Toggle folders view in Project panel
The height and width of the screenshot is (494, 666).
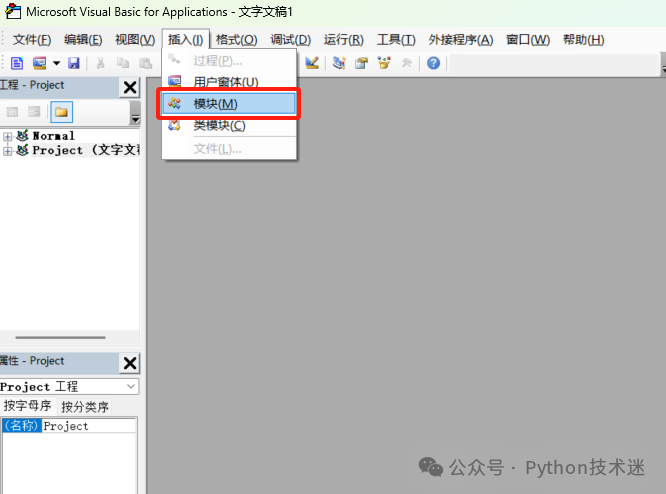tap(61, 112)
